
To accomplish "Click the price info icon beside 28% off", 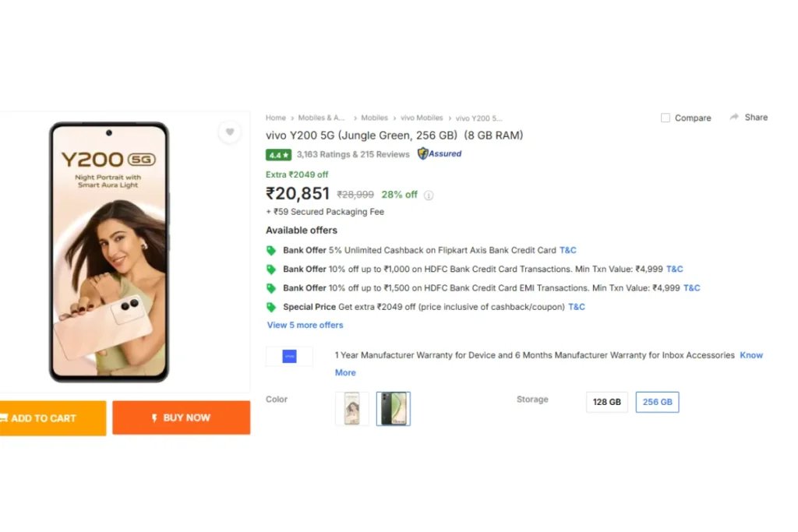I will point(429,196).
